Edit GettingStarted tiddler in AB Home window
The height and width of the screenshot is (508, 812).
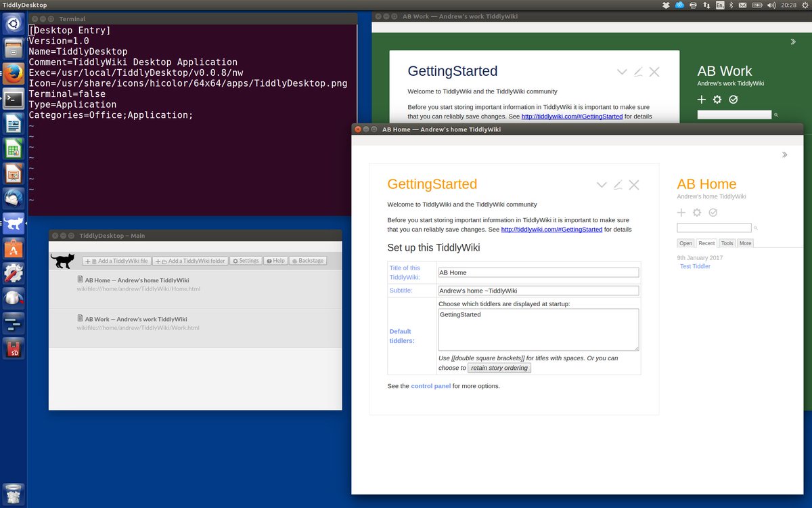(x=618, y=185)
